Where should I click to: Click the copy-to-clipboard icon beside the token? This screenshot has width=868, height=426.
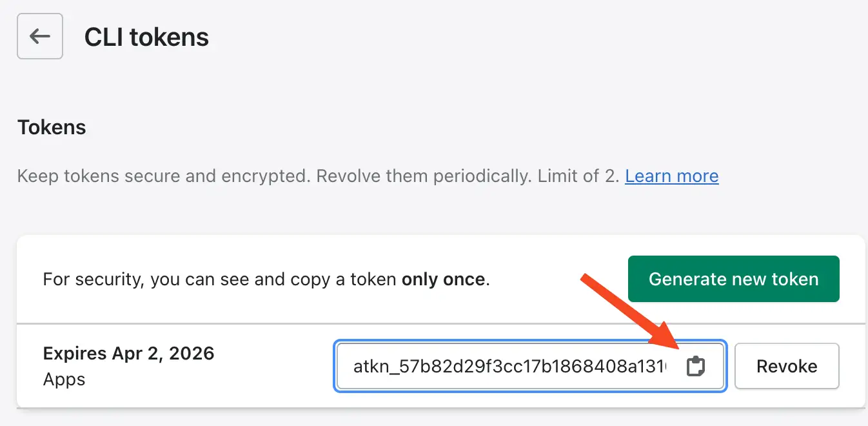(695, 366)
